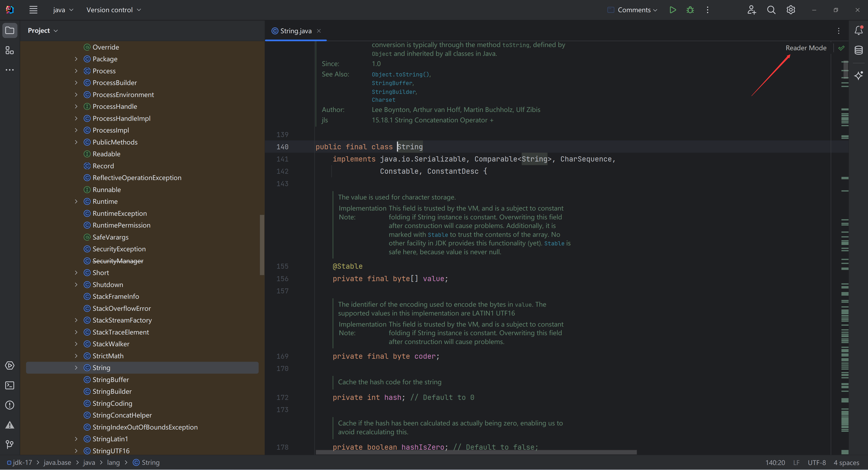Open editor tab options menu
This screenshot has height=470, width=868.
pyautogui.click(x=839, y=31)
